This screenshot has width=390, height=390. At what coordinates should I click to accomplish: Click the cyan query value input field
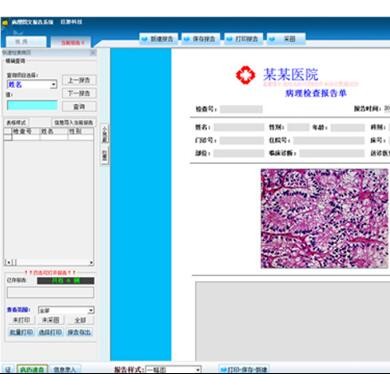pyautogui.click(x=32, y=106)
